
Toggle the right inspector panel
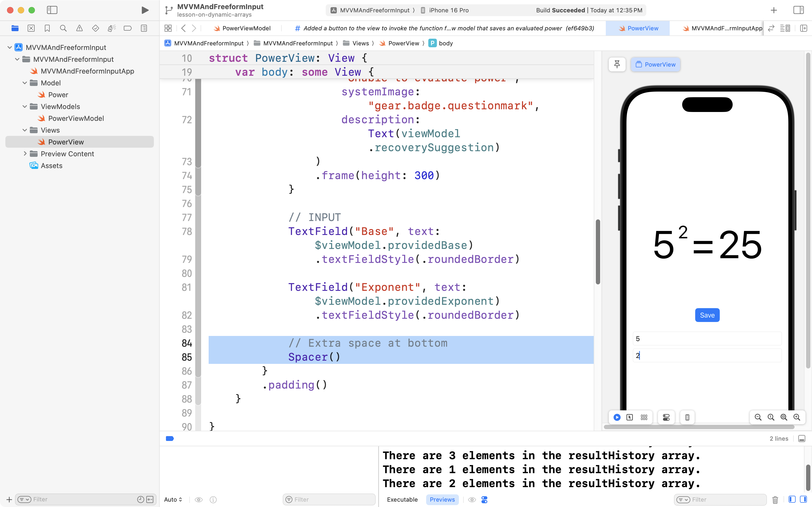[798, 10]
